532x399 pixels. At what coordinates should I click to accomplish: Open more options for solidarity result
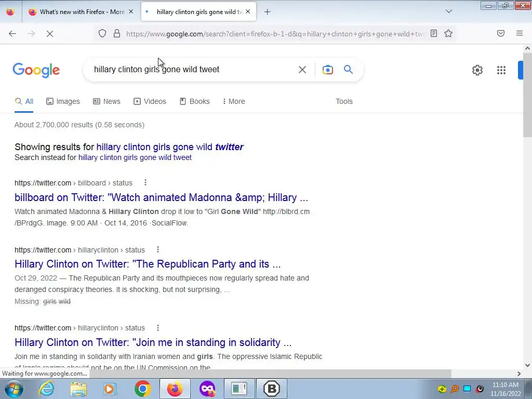pyautogui.click(x=158, y=328)
